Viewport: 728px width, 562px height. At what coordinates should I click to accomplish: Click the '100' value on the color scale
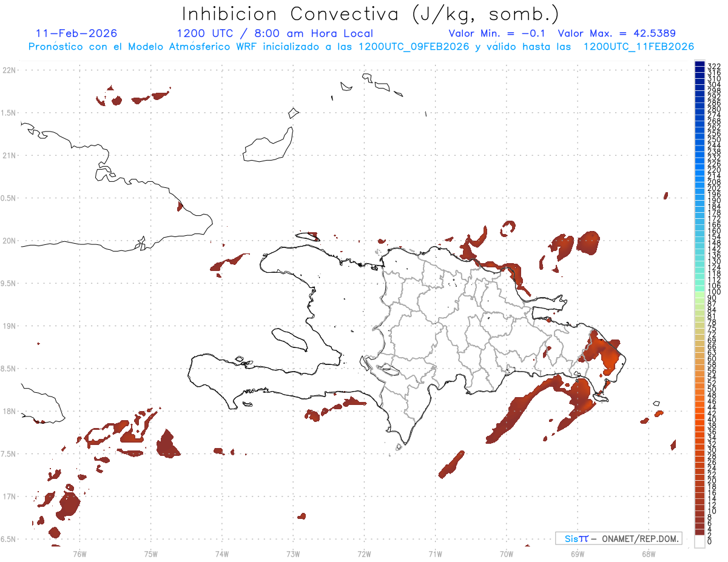click(713, 293)
